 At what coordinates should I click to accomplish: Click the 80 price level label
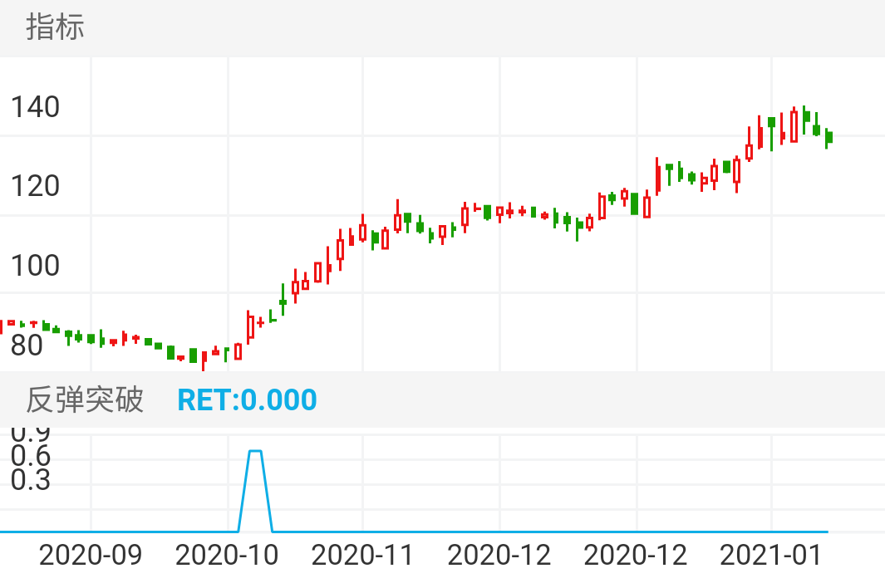pyautogui.click(x=27, y=345)
